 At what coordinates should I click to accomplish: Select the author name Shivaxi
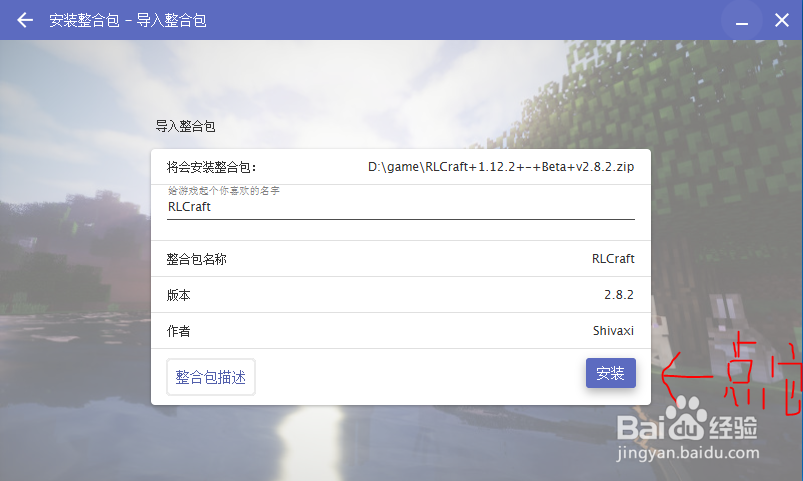[613, 330]
